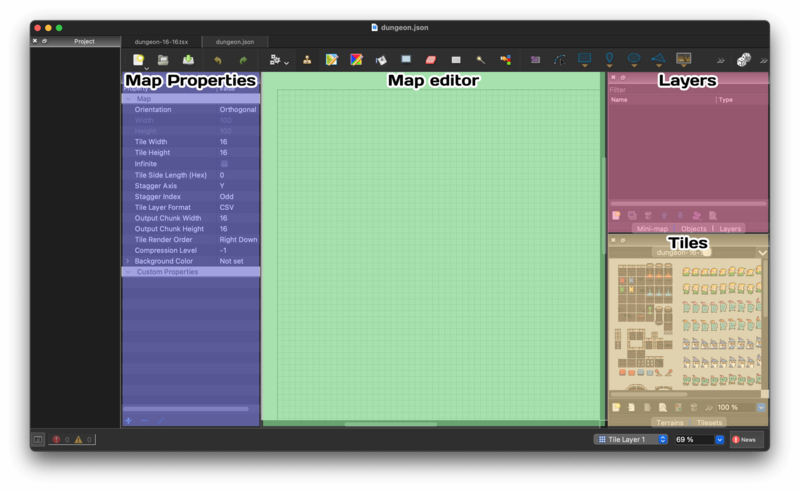800x491 pixels.
Task: Expand the Background Color property
Action: click(128, 261)
